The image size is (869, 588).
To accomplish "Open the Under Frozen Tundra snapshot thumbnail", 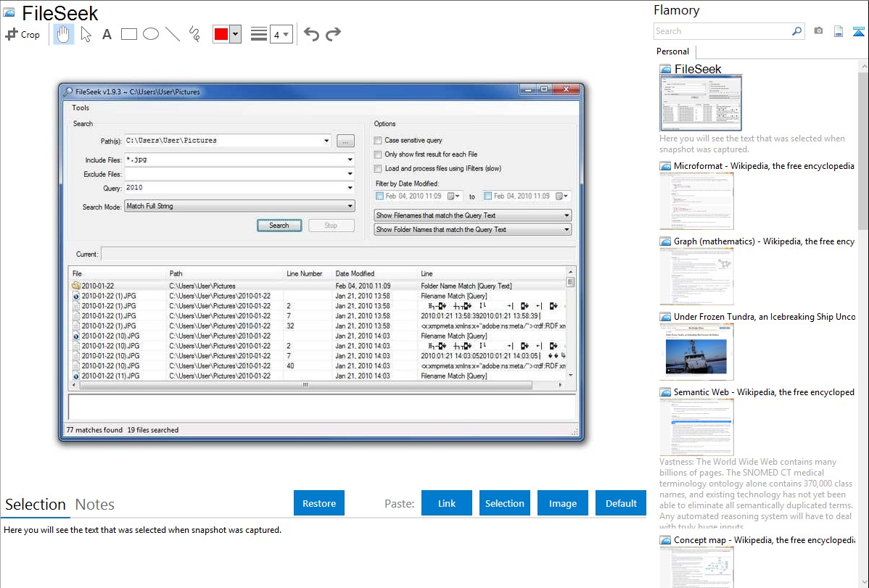I will (x=696, y=352).
